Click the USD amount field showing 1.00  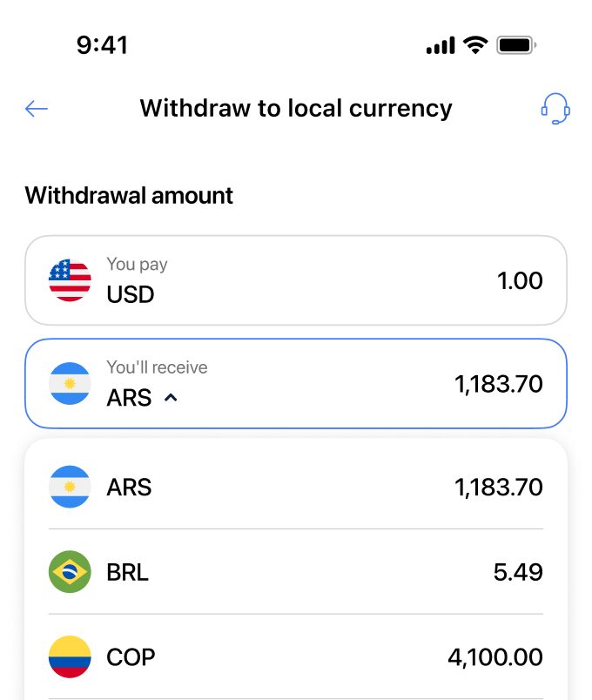[x=520, y=279]
